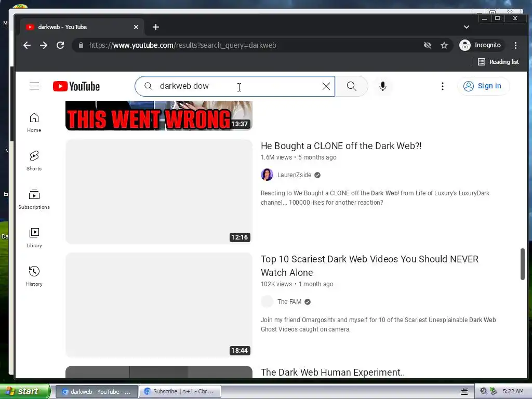The width and height of the screenshot is (532, 399).
Task: Open "He Bought a CLONE off the Dark Web?!" video
Action: pos(341,146)
